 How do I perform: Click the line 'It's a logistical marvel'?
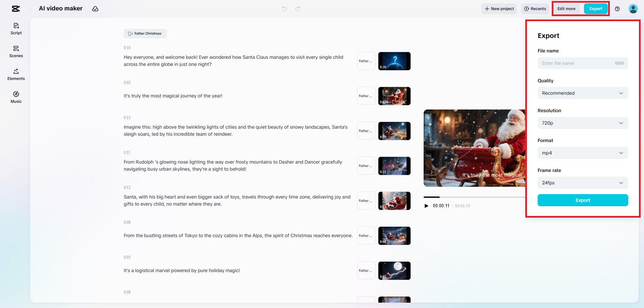(182, 271)
